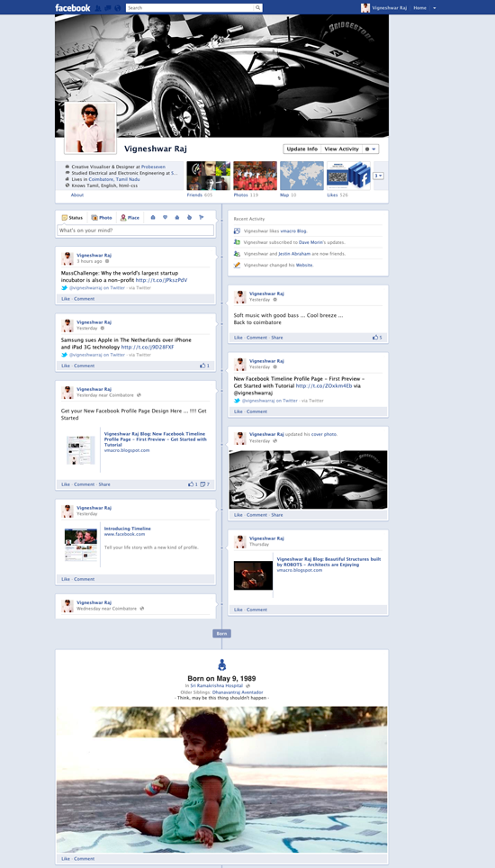The width and height of the screenshot is (495, 868).
Task: Click inside the Search field
Action: click(190, 8)
